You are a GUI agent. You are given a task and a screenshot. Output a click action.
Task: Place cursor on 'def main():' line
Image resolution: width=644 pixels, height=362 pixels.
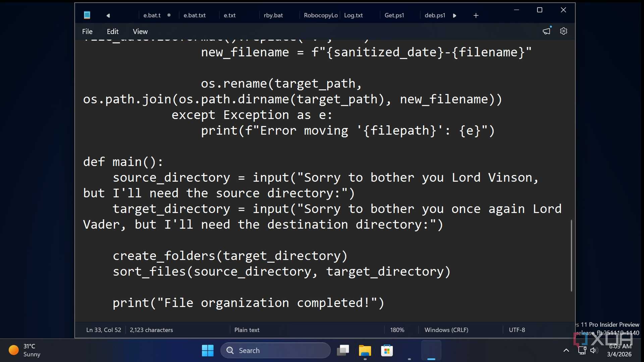point(123,162)
